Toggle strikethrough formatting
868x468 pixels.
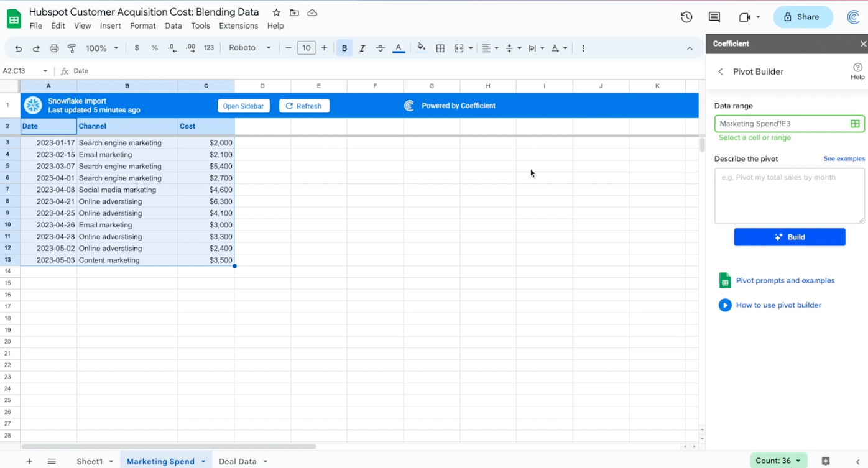pos(381,48)
